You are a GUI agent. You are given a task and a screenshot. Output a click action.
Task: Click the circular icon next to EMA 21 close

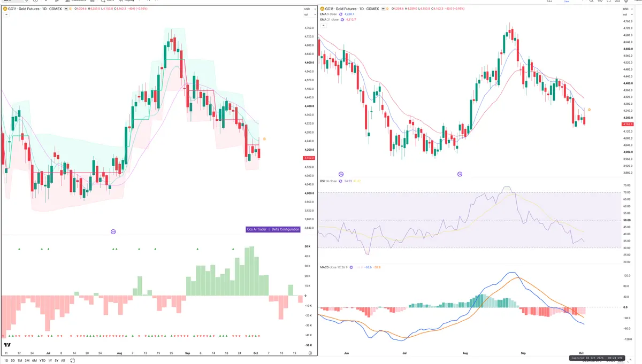pyautogui.click(x=343, y=20)
